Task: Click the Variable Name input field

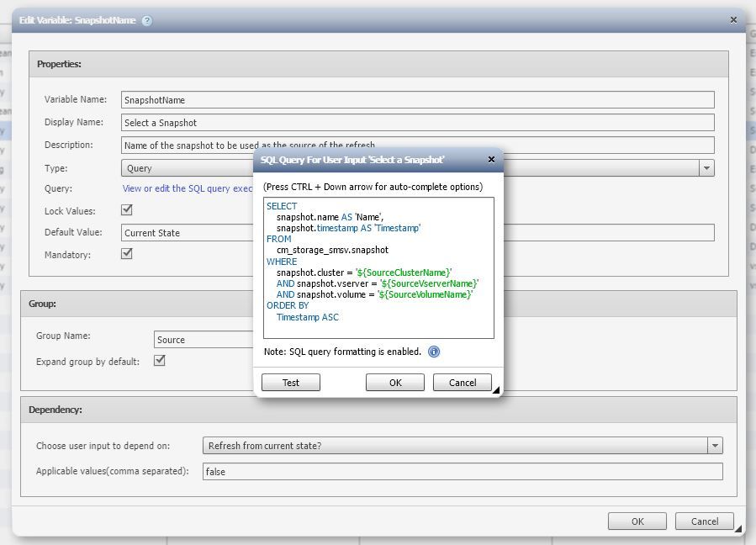Action: tap(418, 100)
